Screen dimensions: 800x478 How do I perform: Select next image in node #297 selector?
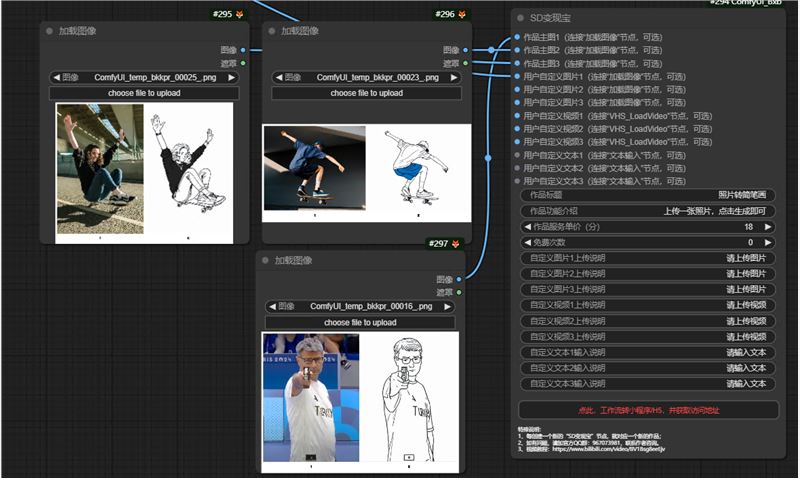pos(447,307)
